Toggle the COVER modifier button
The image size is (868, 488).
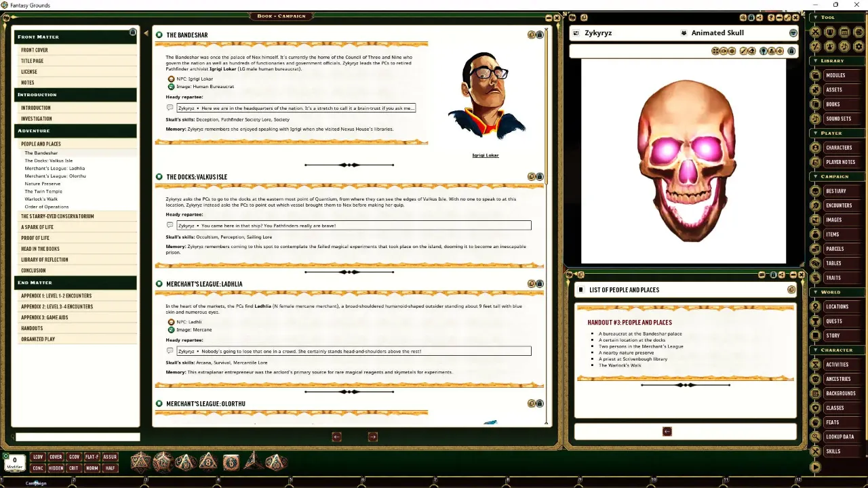click(x=56, y=457)
